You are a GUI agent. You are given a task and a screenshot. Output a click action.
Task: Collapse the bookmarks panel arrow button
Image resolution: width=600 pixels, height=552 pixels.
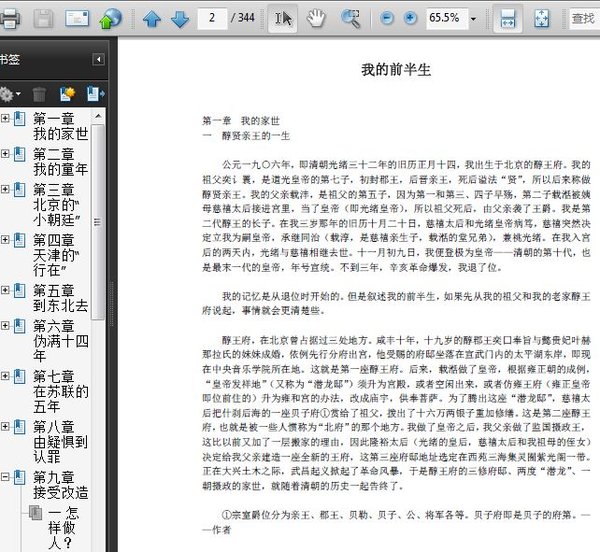coord(98,59)
